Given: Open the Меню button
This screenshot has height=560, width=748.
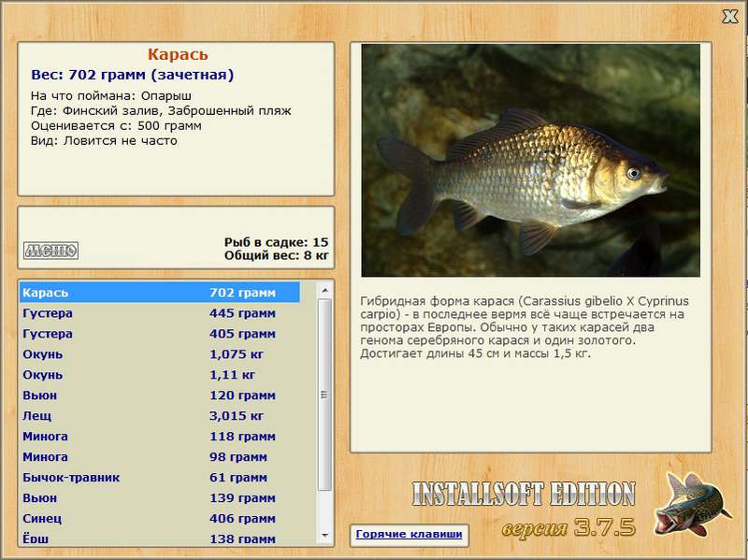Looking at the screenshot, I should [x=50, y=251].
